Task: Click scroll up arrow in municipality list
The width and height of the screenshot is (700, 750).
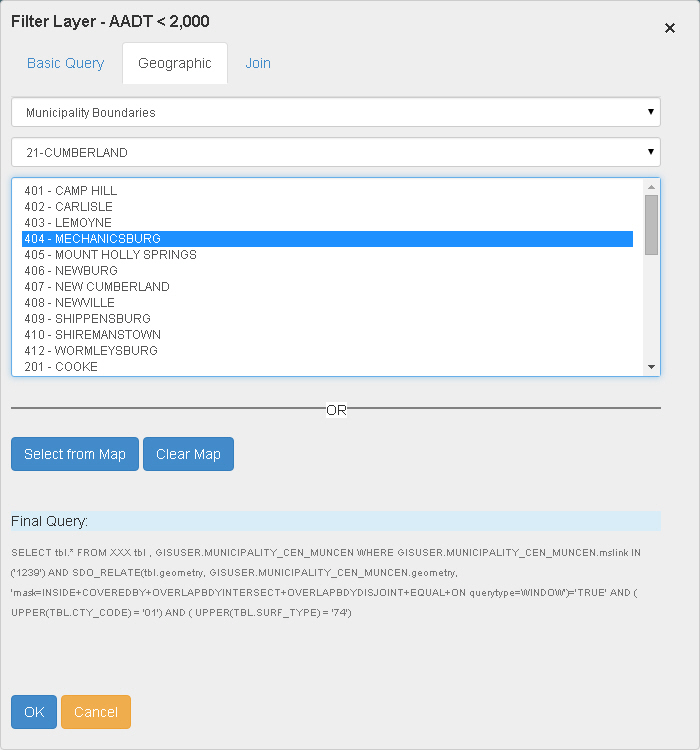Action: pyautogui.click(x=652, y=187)
